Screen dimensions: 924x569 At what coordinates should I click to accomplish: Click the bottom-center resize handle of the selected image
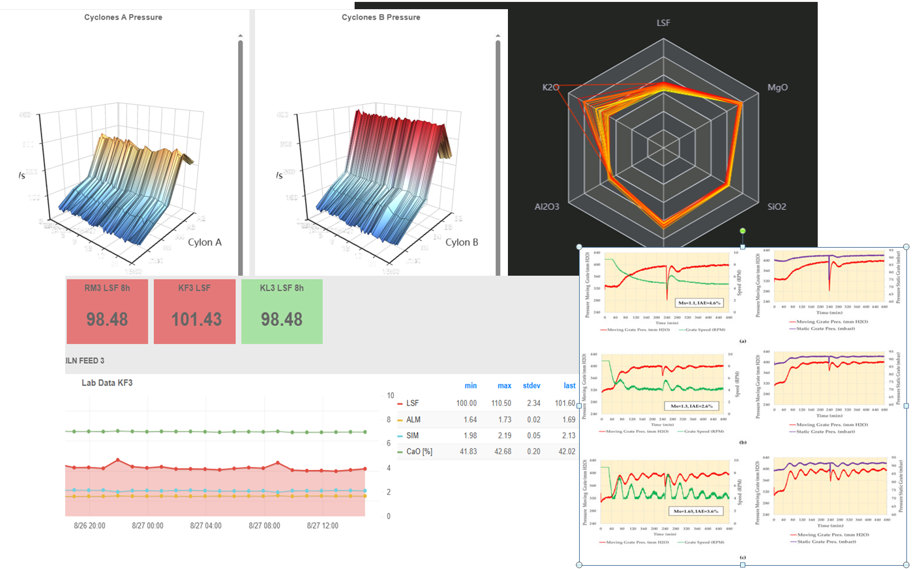pos(743,564)
